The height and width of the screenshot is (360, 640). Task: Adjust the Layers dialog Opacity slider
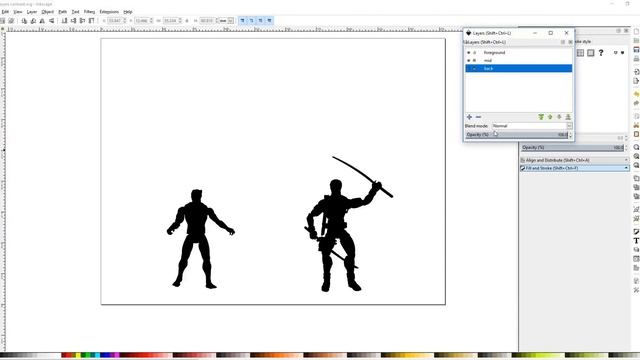tap(516, 135)
